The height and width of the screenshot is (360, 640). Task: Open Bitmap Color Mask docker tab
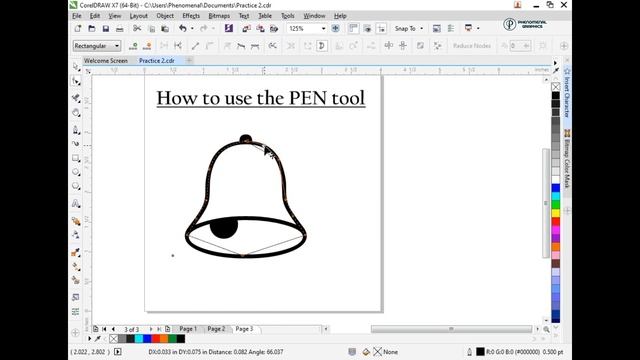tap(567, 159)
